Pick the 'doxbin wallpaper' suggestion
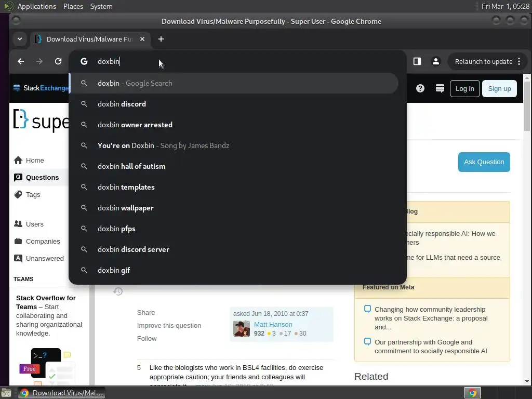The width and height of the screenshot is (532, 399). [x=233, y=208]
